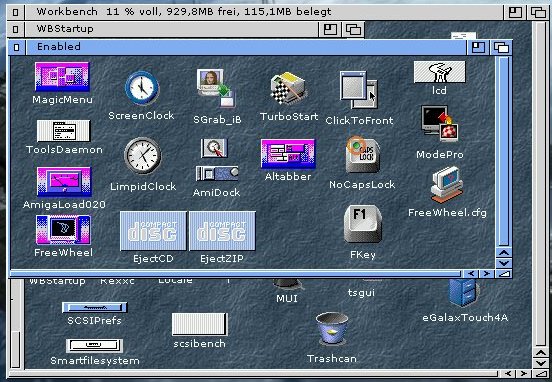
Task: Click the Workbench window zoom gadget
Action: click(515, 12)
